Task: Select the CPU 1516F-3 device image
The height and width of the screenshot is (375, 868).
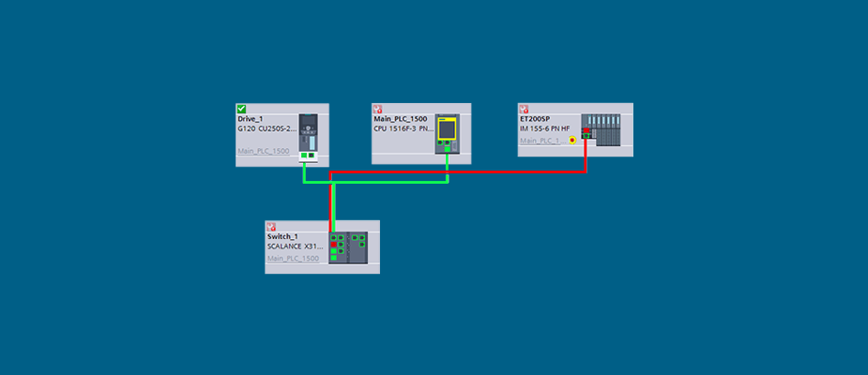Action: [448, 134]
